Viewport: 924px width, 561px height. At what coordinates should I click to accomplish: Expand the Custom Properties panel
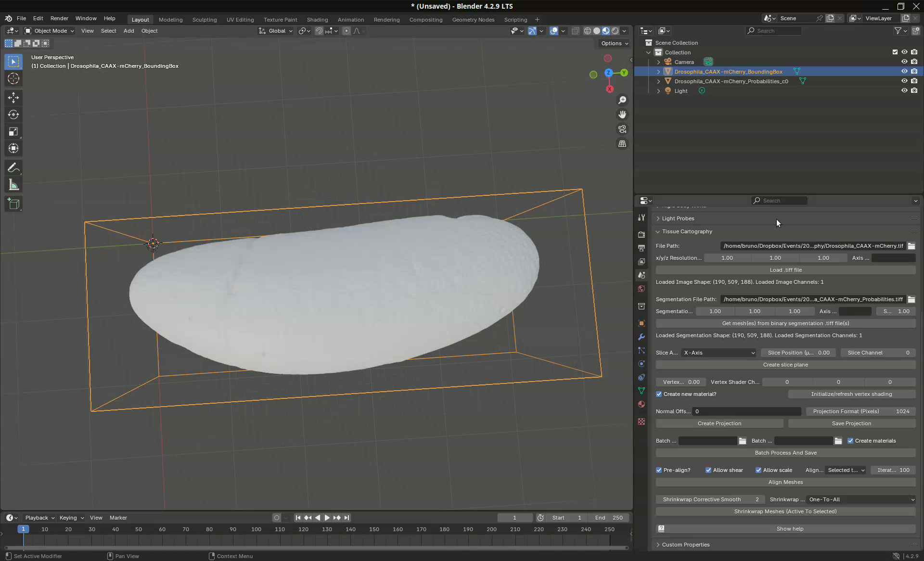686,545
